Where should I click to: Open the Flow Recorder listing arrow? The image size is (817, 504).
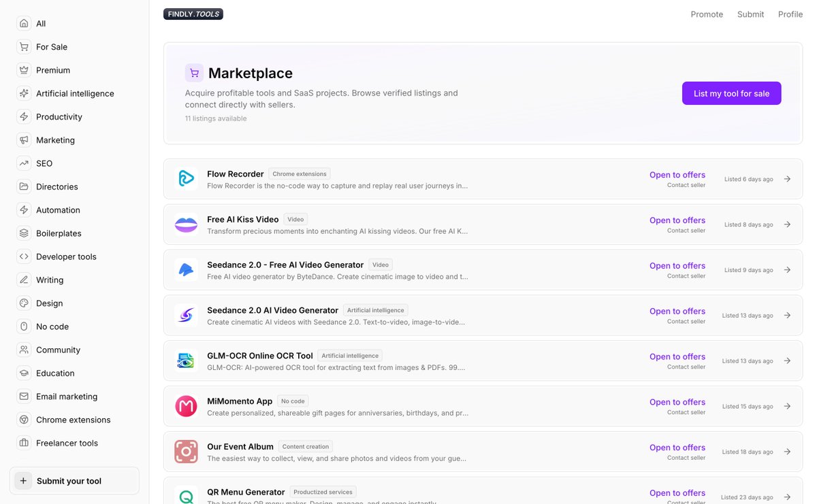787,179
